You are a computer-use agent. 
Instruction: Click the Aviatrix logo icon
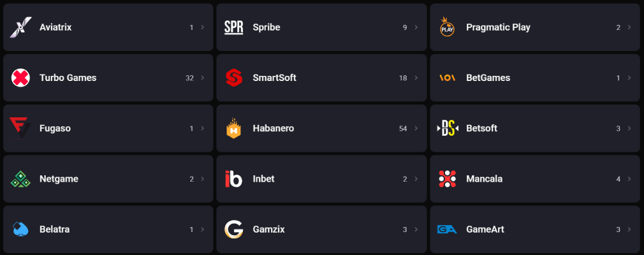click(20, 27)
